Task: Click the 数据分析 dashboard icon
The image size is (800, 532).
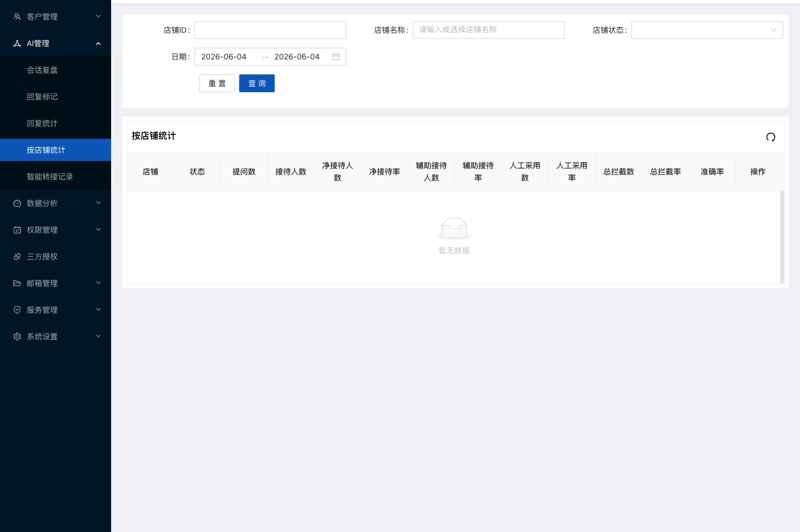Action: click(x=17, y=203)
